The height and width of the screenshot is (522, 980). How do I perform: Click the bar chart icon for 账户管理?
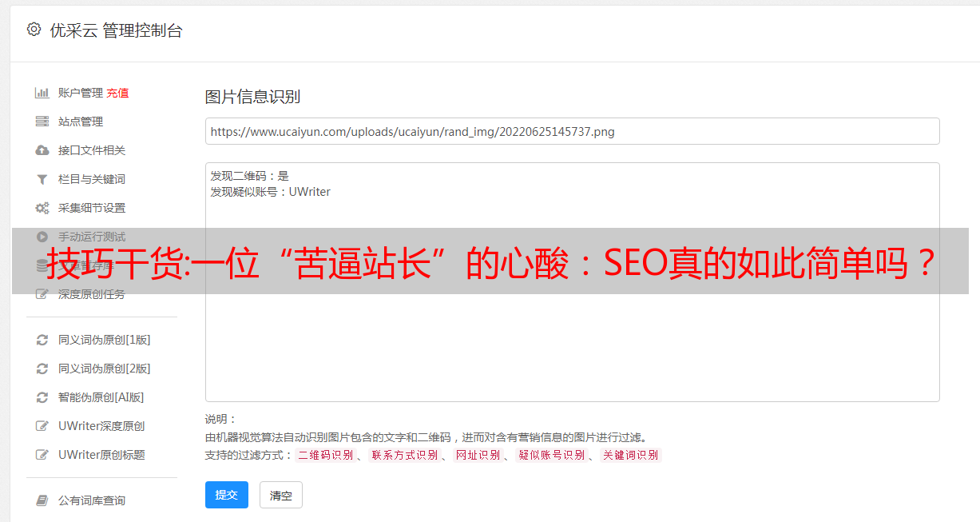point(42,93)
